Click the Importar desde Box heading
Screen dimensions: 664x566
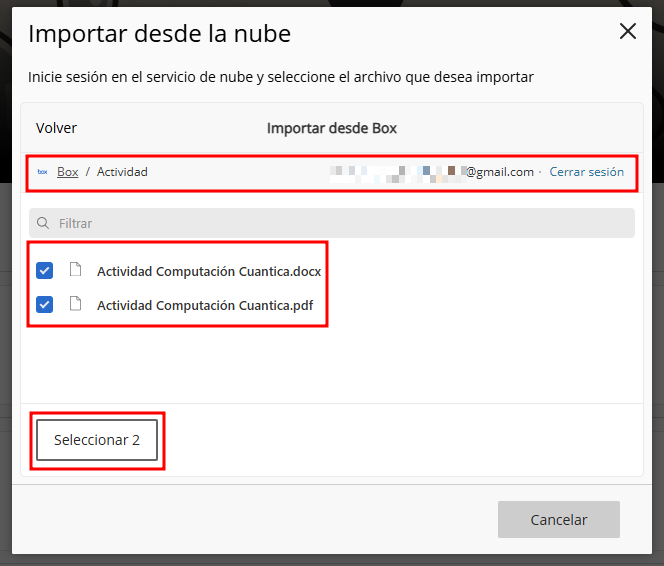(x=332, y=128)
